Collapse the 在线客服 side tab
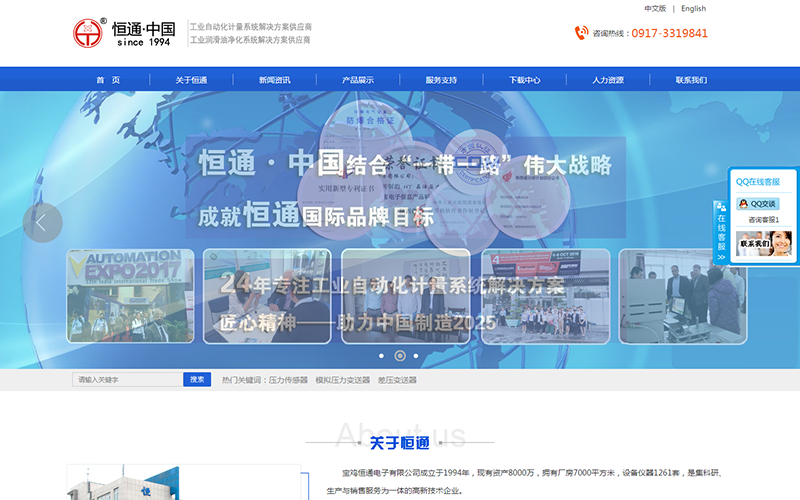This screenshot has height=500, width=800. point(721,232)
